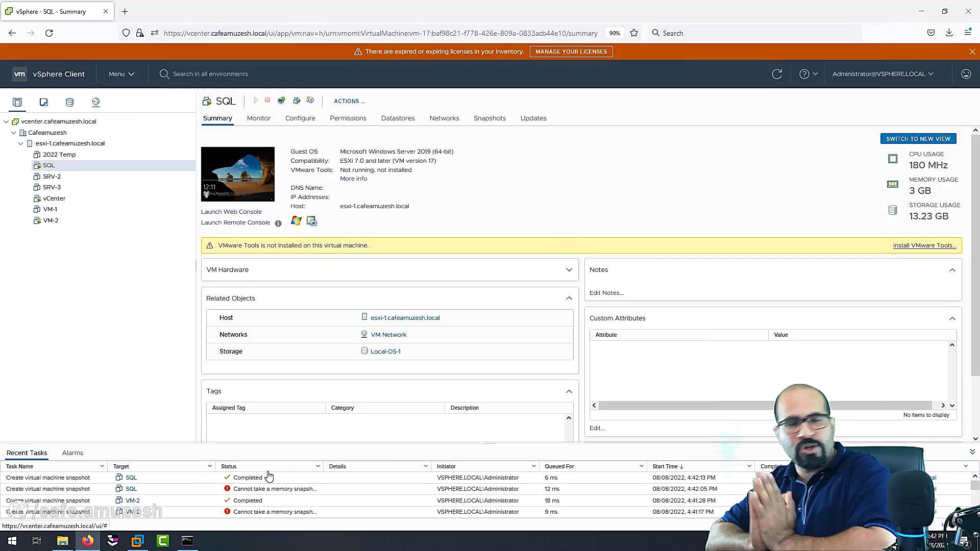Image resolution: width=980 pixels, height=551 pixels.
Task: Open Firefox from the Windows taskbar
Action: pyautogui.click(x=88, y=541)
